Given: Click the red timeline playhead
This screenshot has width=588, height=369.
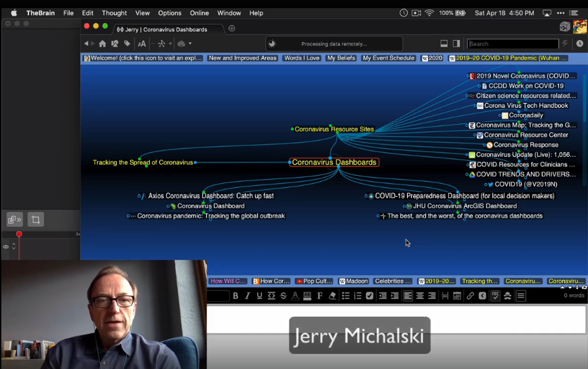Looking at the screenshot, I should 19,235.
